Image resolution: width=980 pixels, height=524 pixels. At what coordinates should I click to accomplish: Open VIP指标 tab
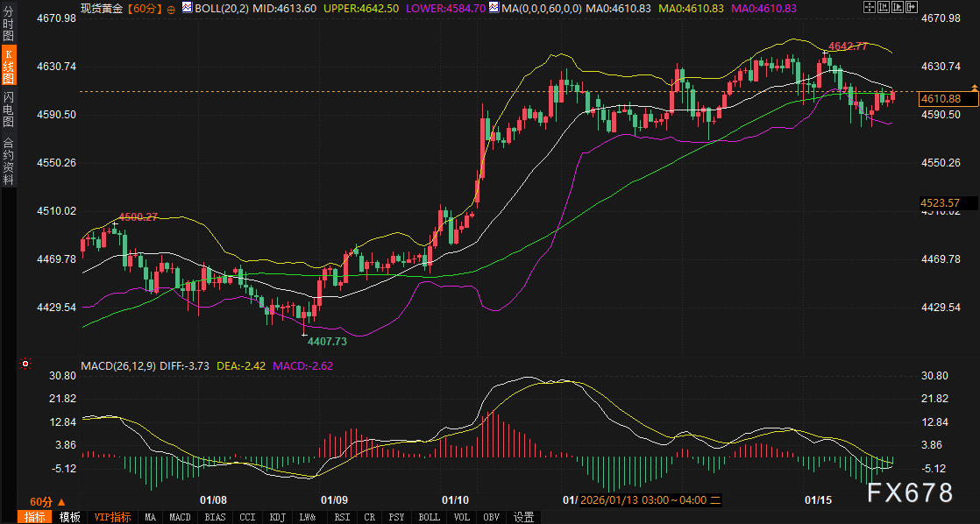point(112,517)
